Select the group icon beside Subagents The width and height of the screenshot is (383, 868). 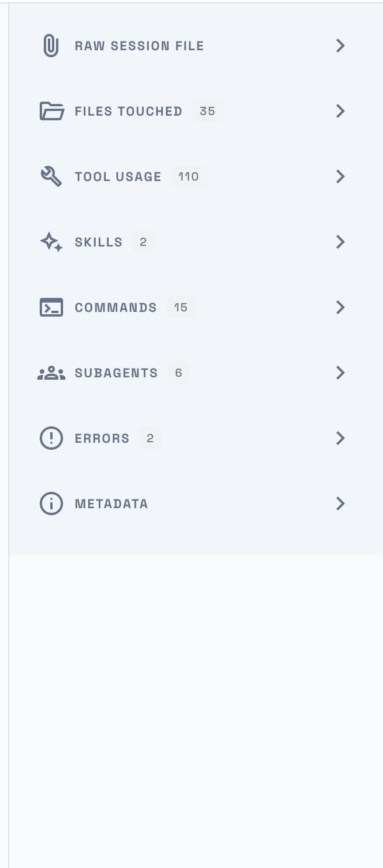[51, 373]
